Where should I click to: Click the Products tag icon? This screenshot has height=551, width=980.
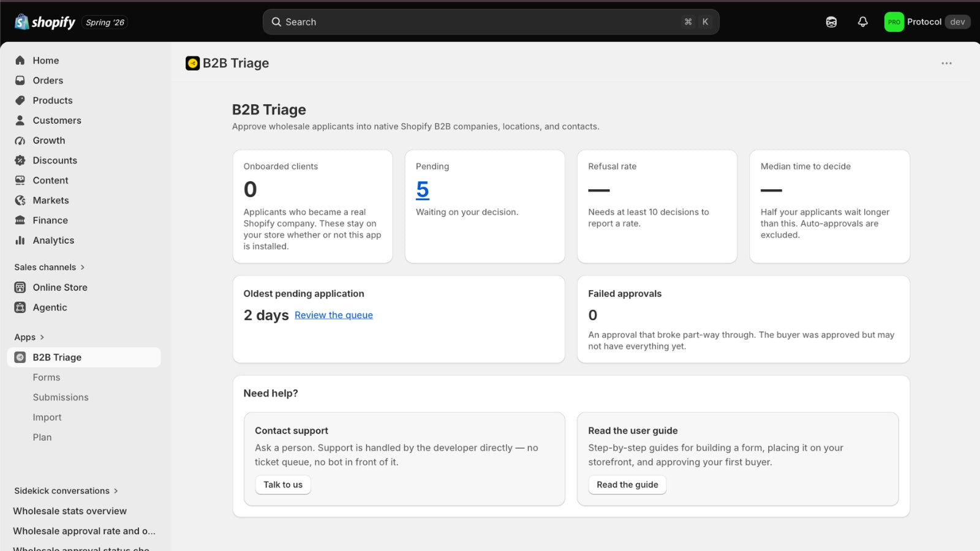click(20, 100)
